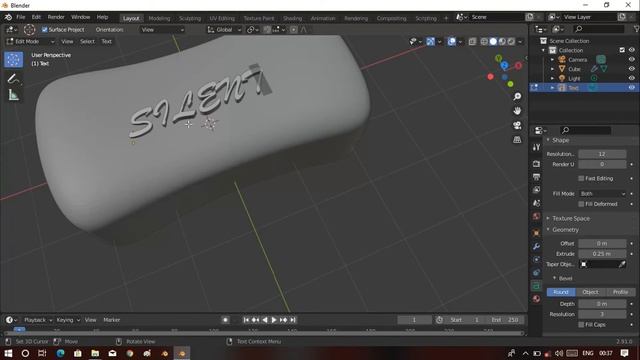Enable the Fill Caps checkbox

click(x=581, y=324)
